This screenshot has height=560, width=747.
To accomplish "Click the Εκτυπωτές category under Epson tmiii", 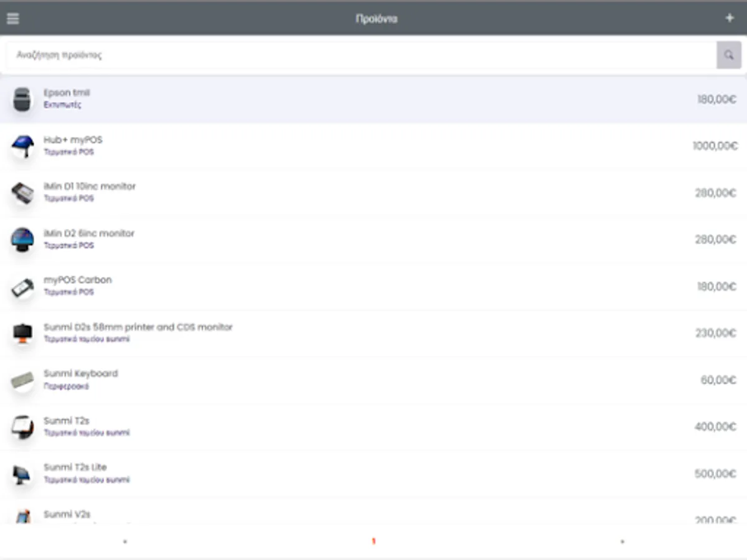I will coord(62,105).
